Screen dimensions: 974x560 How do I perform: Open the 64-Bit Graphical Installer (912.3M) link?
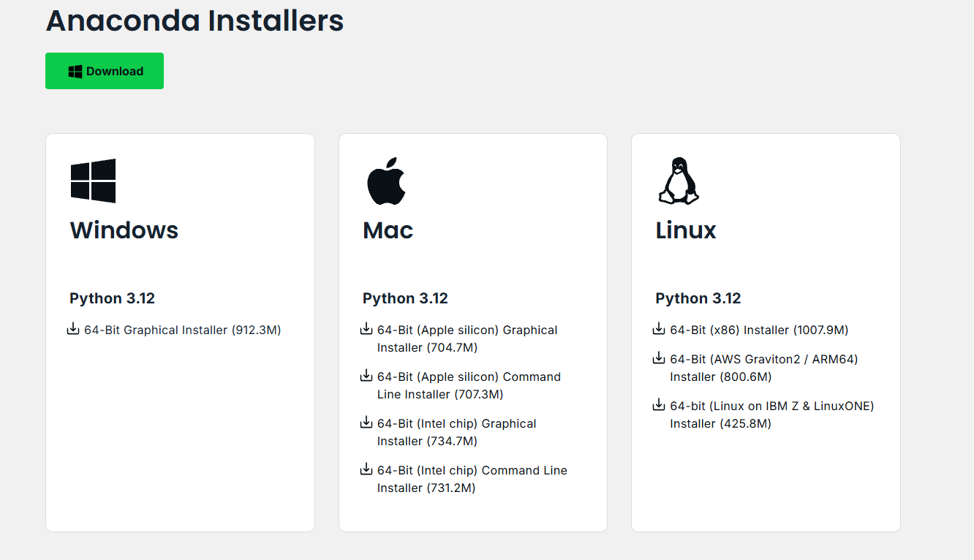point(183,330)
